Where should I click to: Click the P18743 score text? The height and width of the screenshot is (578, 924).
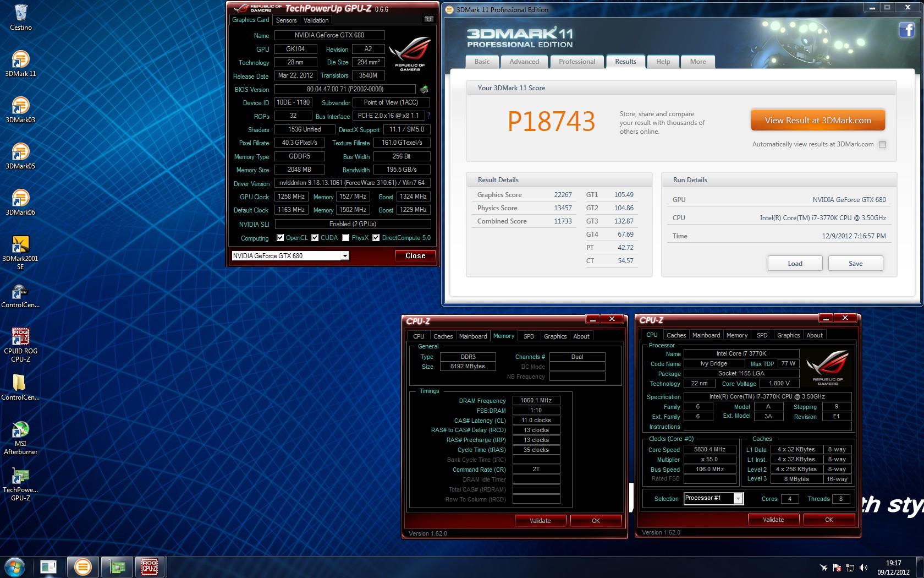pos(551,122)
